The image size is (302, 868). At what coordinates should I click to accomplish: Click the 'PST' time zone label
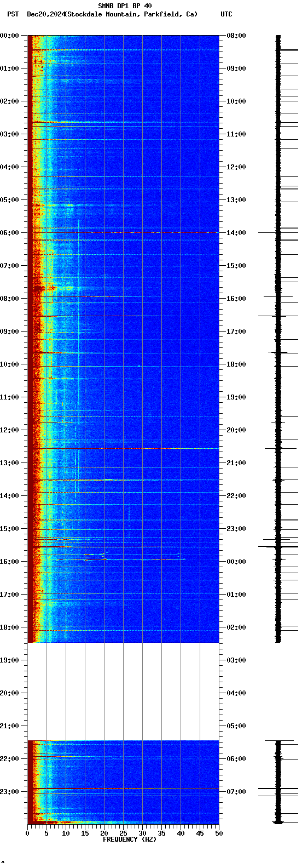[x=13, y=14]
